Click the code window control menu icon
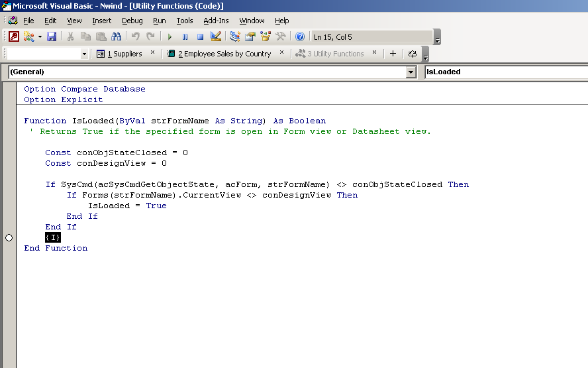The height and width of the screenshot is (368, 588). (x=13, y=21)
